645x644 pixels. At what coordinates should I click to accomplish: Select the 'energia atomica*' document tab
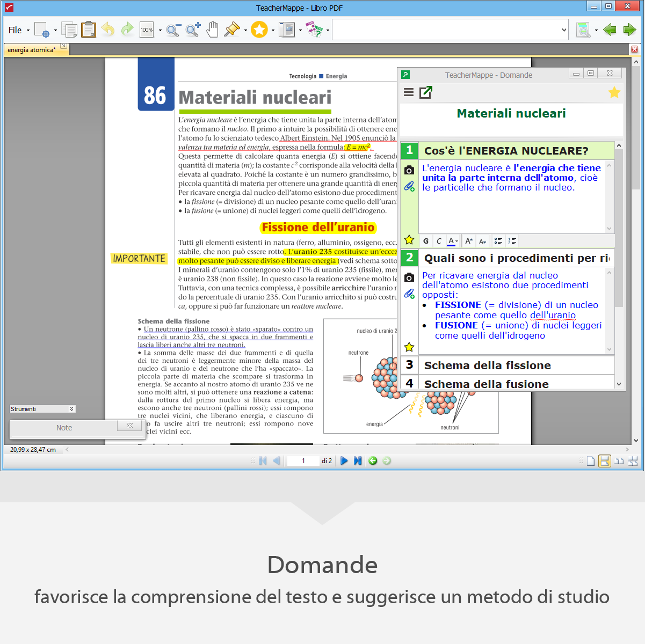click(32, 50)
